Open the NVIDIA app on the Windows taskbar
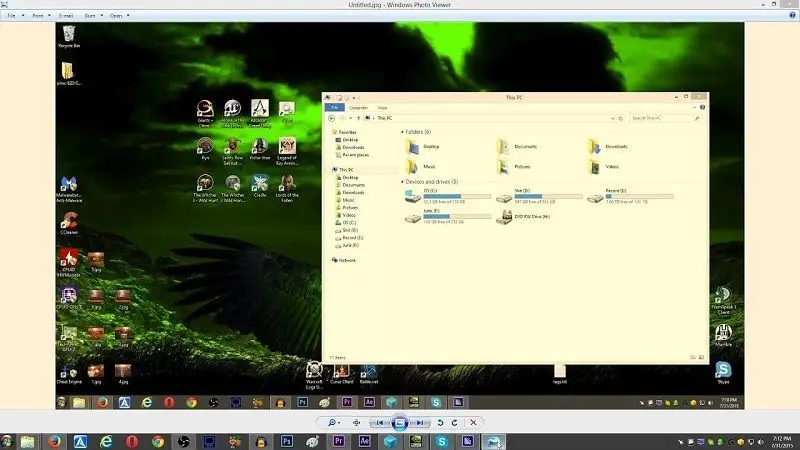 (x=416, y=441)
